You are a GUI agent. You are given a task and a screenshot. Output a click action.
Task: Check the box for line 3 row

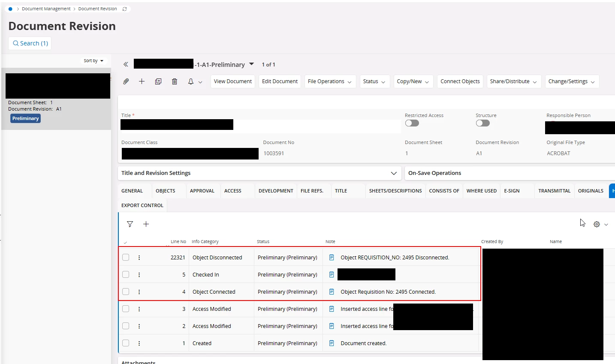[126, 309]
